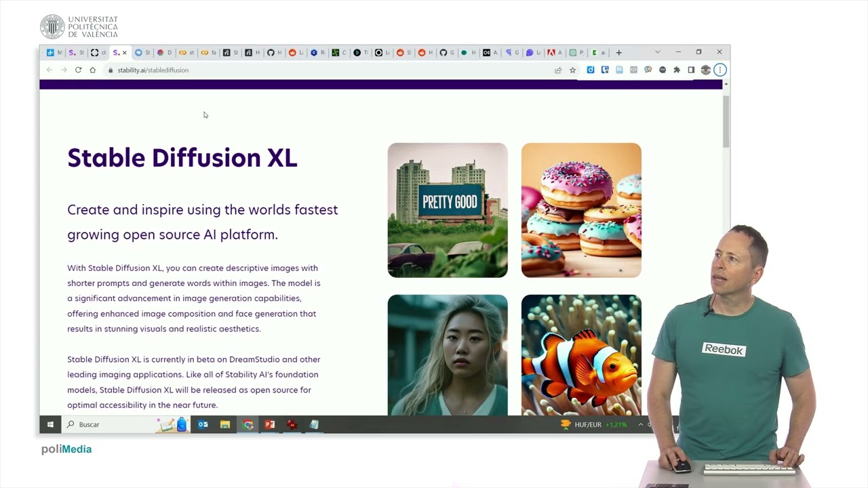Switch to the second GitHub tab
868x488 pixels.
pyautogui.click(x=447, y=52)
